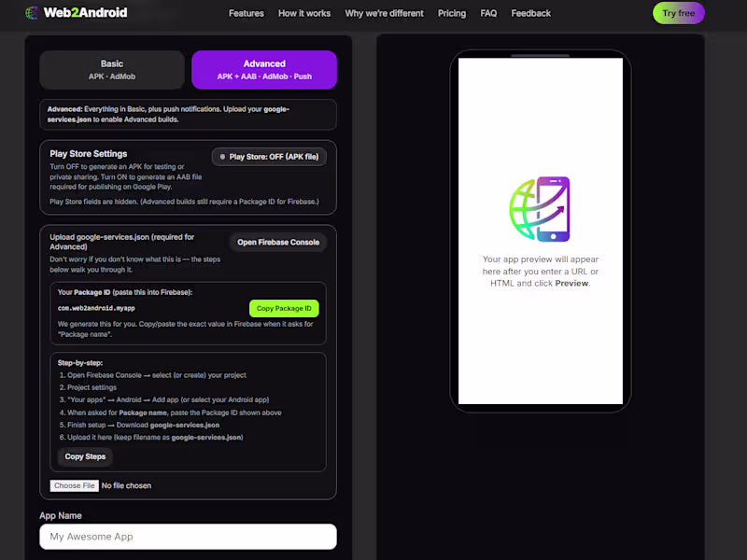Click step 1 Open Firebase Console text
Image resolution: width=747 pixels, height=560 pixels.
(x=153, y=375)
